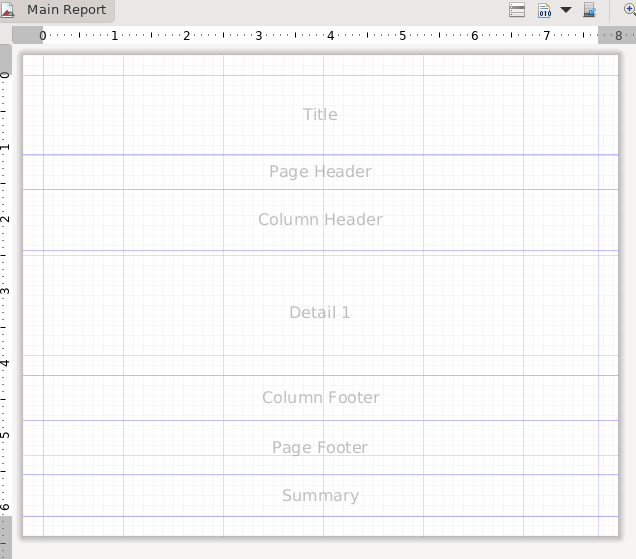Image resolution: width=636 pixels, height=559 pixels.
Task: Click the 5-inch mark on vertical ruler
Action: click(5, 435)
